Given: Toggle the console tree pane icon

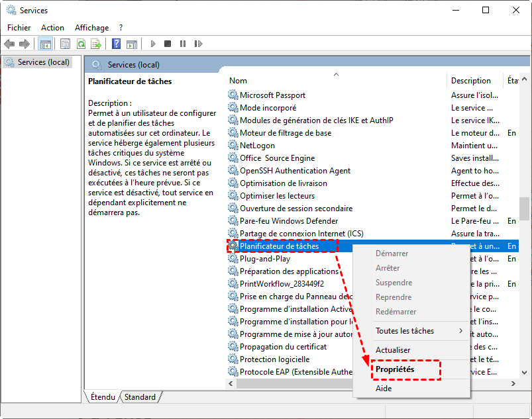Looking at the screenshot, I should (x=46, y=44).
